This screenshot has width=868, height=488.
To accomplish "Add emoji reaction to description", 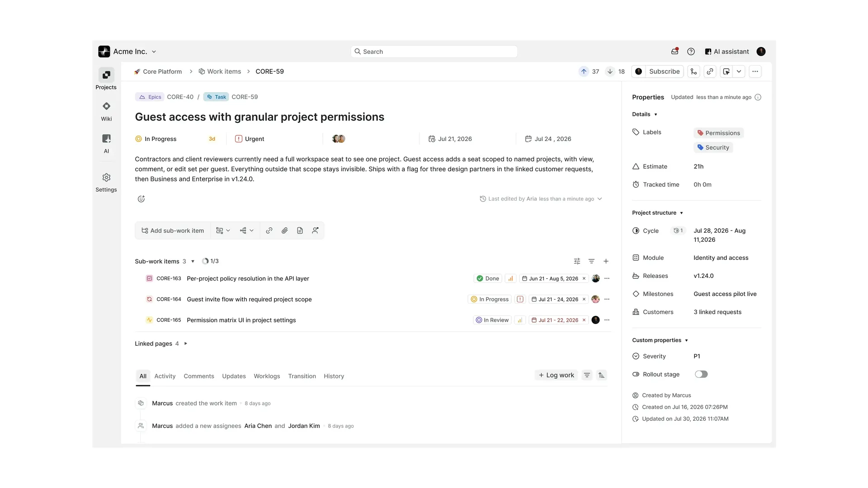I will click(x=141, y=199).
